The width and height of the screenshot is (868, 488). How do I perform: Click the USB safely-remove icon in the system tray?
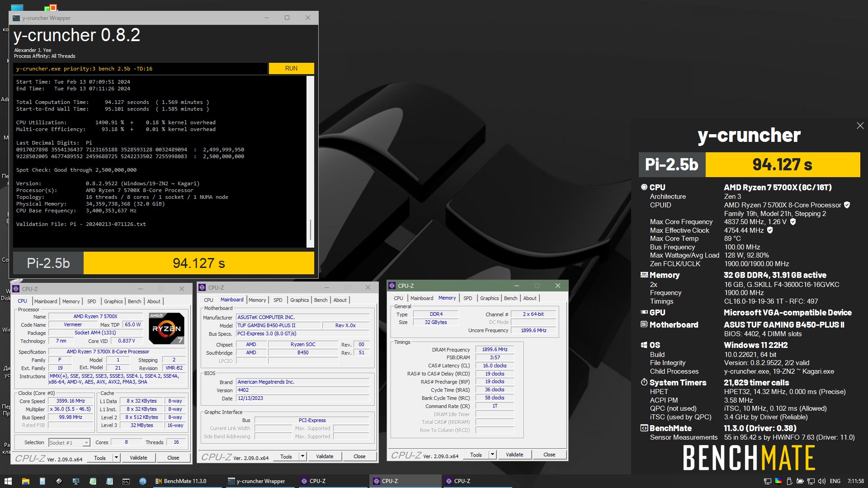pyautogui.click(x=789, y=481)
